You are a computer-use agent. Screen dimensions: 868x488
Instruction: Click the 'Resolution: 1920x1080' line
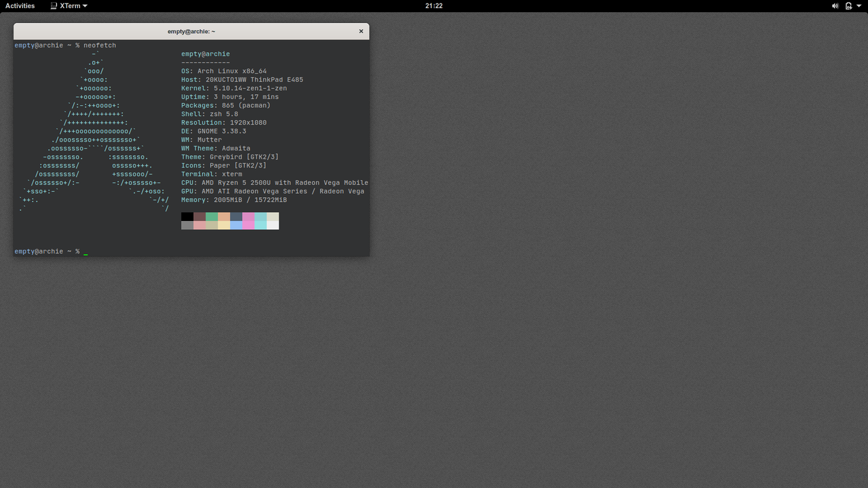coord(224,123)
